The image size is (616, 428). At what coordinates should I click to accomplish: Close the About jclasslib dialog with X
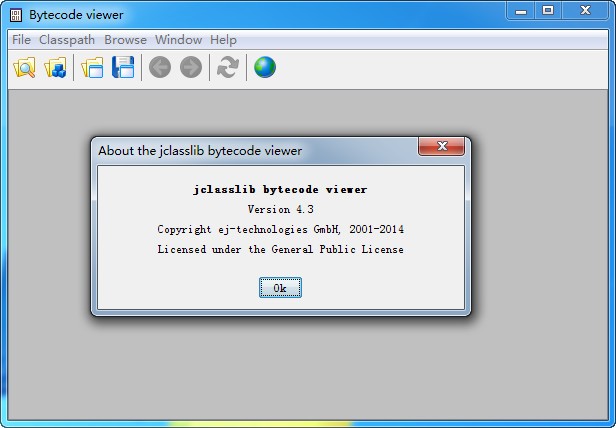click(440, 149)
